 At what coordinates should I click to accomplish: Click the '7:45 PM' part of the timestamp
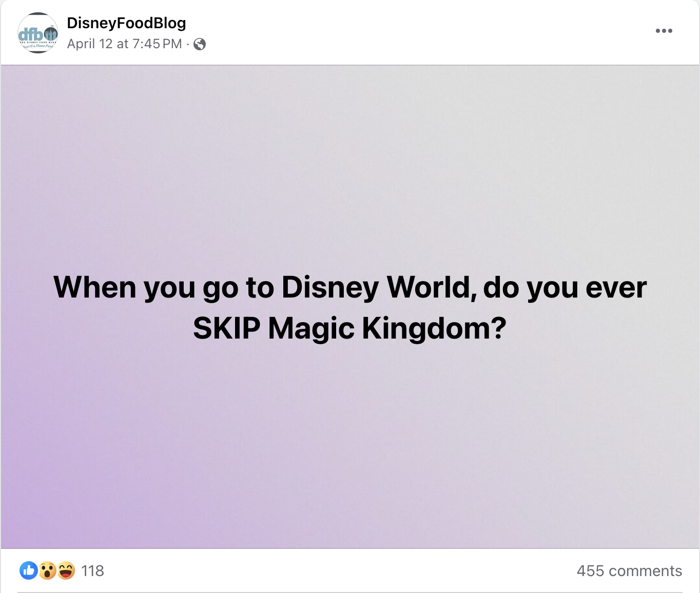pyautogui.click(x=158, y=44)
